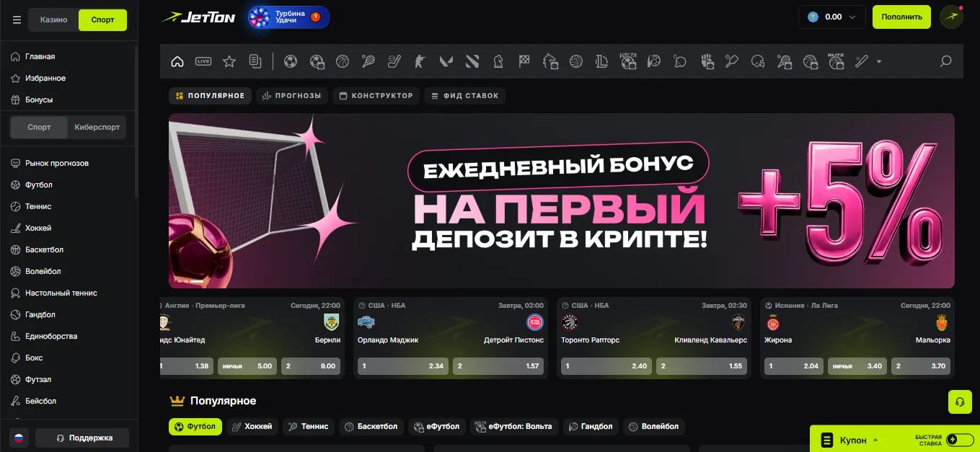Open Популярное tab
The width and height of the screenshot is (980, 452).
[x=211, y=95]
